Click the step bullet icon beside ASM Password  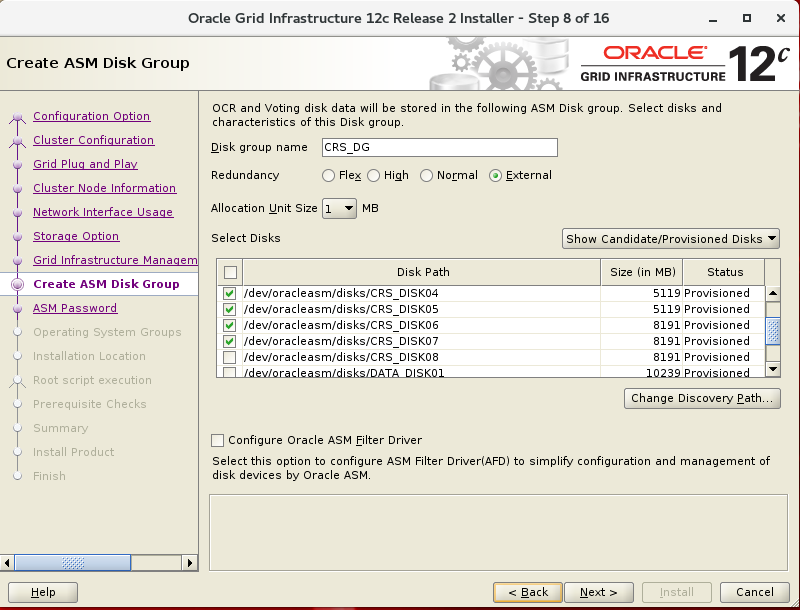[x=18, y=309]
